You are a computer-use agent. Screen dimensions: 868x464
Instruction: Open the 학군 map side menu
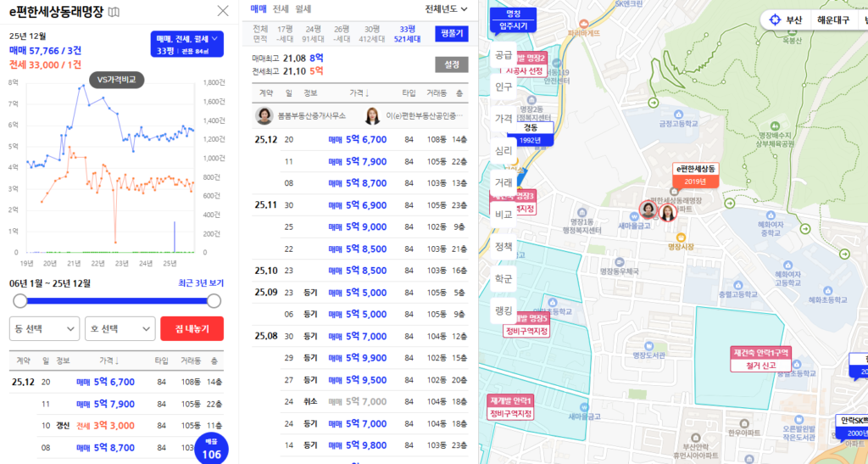[x=504, y=278]
